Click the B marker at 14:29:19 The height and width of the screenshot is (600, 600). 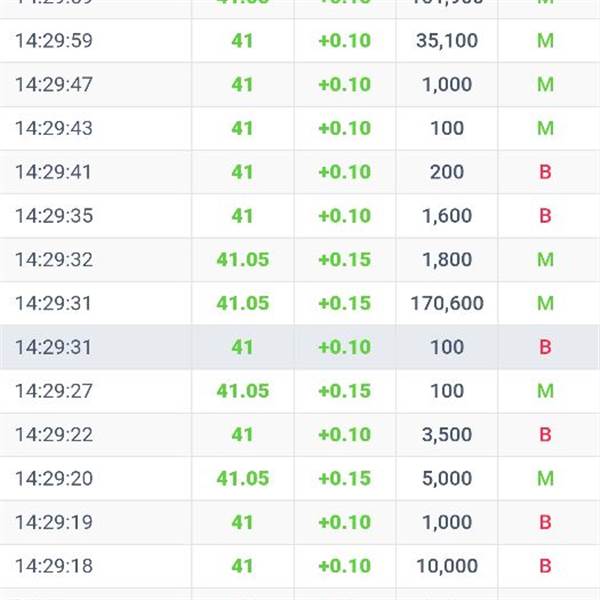click(x=545, y=522)
